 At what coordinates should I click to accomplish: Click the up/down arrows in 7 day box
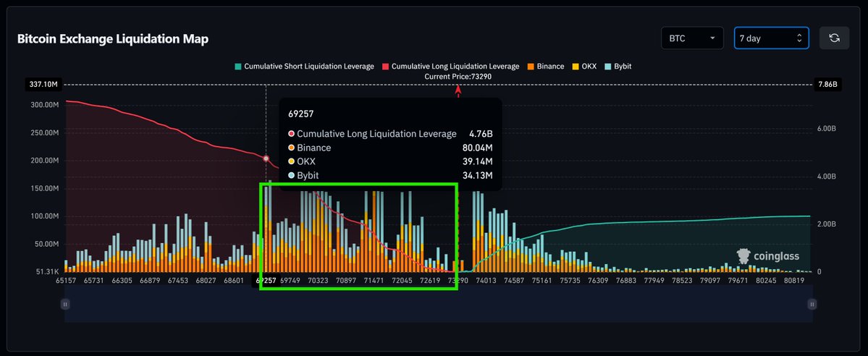click(x=799, y=38)
